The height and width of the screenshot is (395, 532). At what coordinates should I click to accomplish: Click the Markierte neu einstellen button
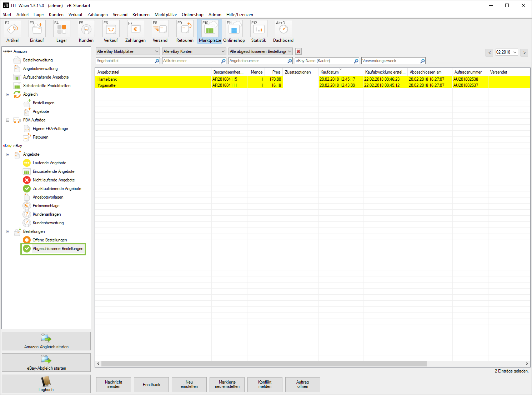tap(227, 384)
